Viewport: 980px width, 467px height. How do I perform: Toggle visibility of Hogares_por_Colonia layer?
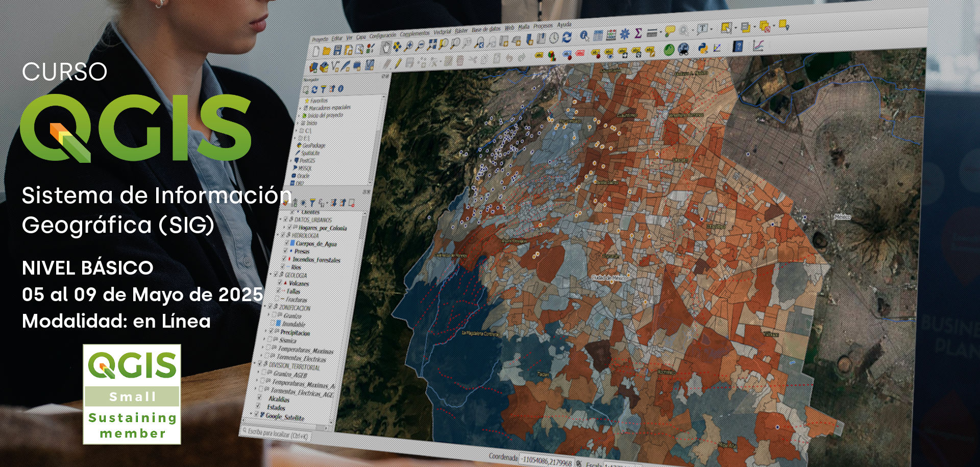(289, 227)
